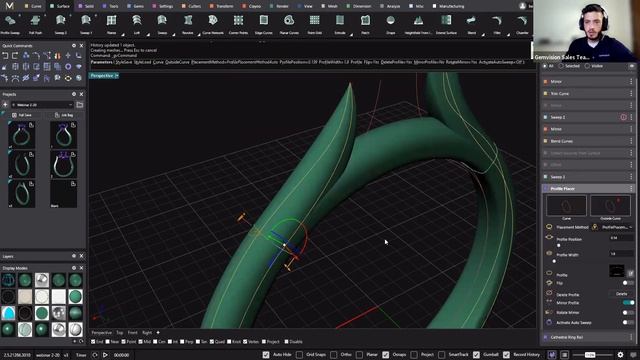
Task: Click the play button next to Timer
Action: click(105, 355)
